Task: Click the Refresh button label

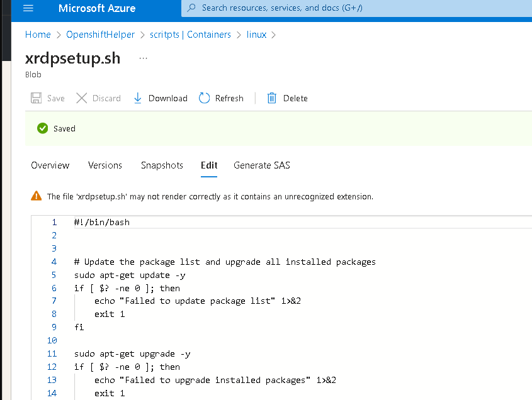Action: coord(229,98)
